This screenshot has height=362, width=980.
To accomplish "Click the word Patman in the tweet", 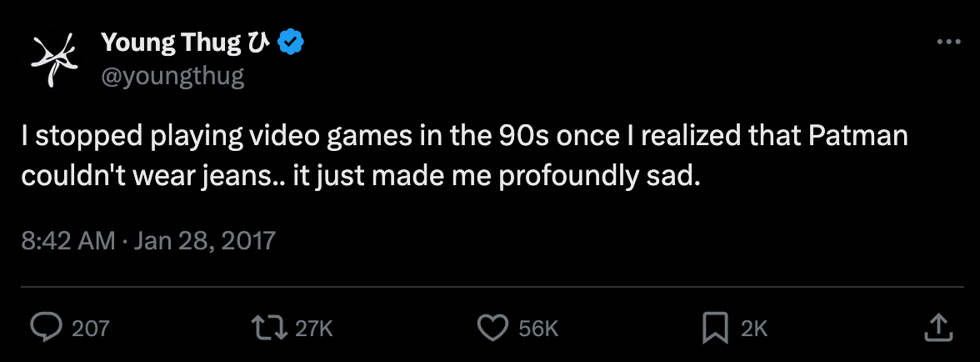I will 858,137.
